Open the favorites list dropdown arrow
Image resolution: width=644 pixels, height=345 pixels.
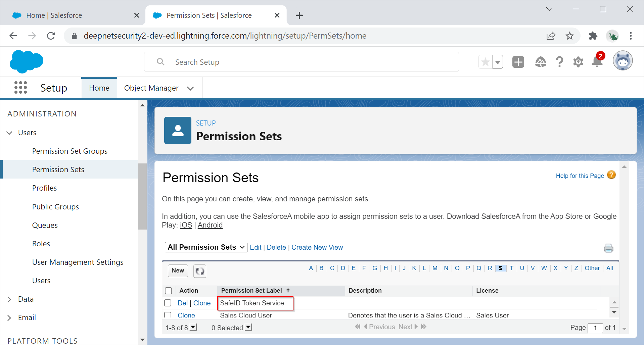pos(498,62)
